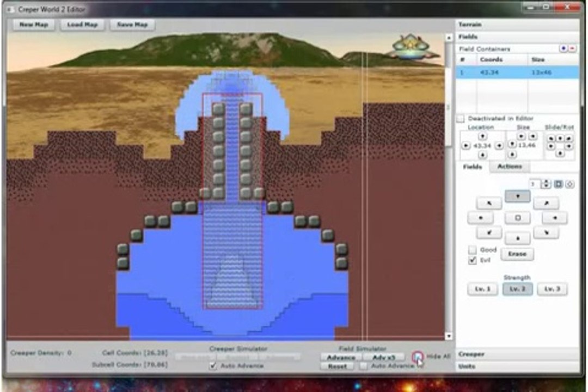Screen dimensions: 588x392
Task: Click the Erase button
Action: pyautogui.click(x=517, y=254)
